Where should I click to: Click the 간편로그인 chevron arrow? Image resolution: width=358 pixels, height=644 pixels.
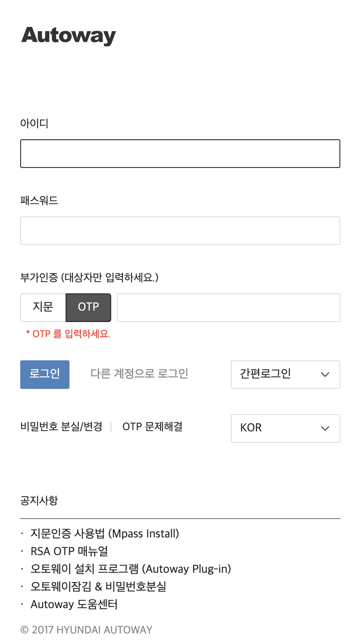coord(325,375)
